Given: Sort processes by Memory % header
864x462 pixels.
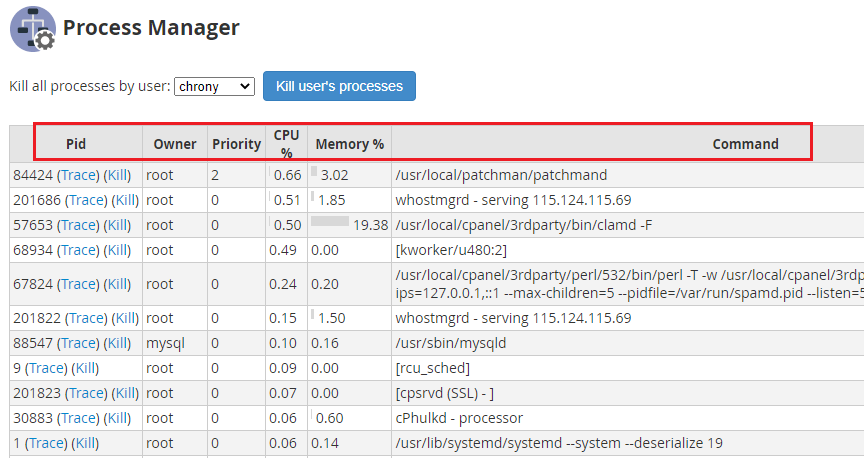Looking at the screenshot, I should point(349,144).
